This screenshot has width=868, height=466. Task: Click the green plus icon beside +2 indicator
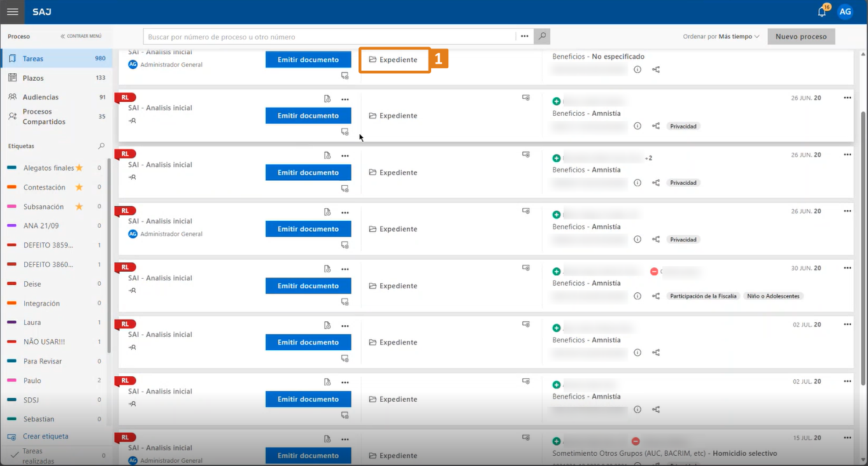[557, 158]
